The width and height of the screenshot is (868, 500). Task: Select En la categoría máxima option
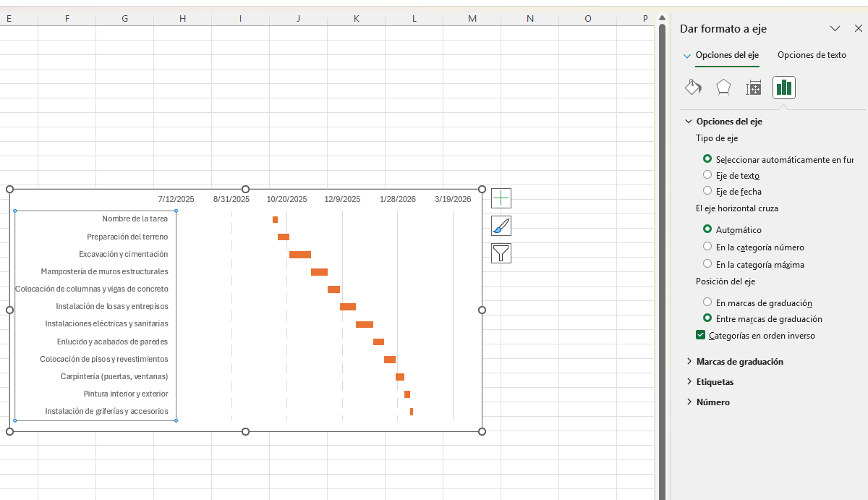707,264
